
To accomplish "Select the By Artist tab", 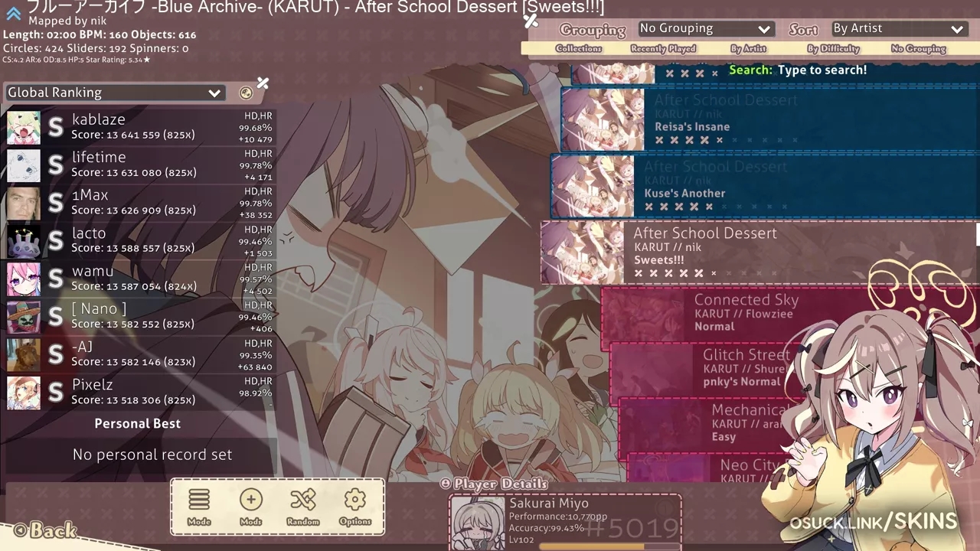I will click(748, 48).
